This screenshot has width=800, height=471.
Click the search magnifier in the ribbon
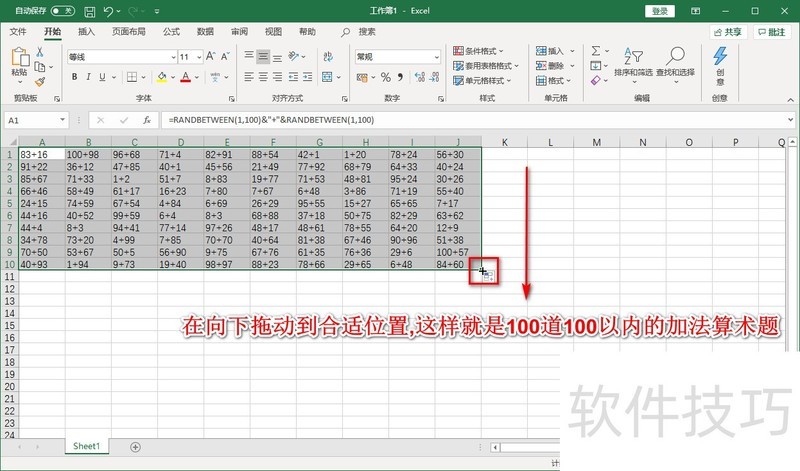pyautogui.click(x=345, y=32)
